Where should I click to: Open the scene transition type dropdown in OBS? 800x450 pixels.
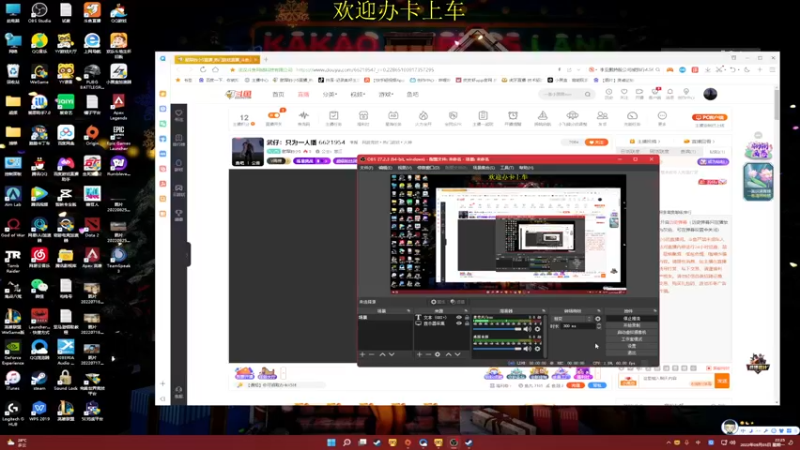click(x=572, y=319)
